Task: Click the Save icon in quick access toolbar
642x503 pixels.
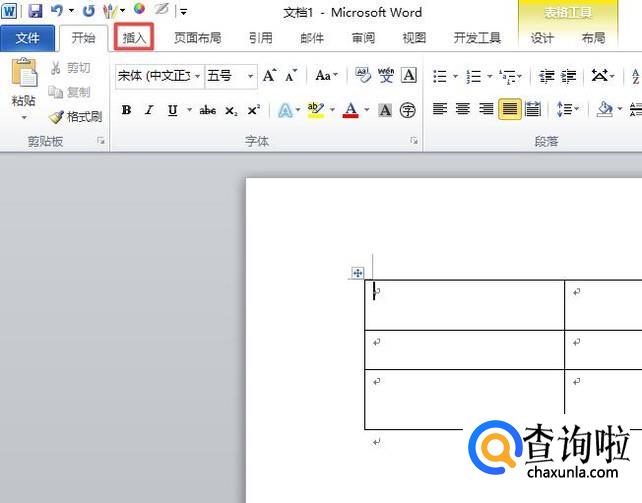Action: (35, 12)
